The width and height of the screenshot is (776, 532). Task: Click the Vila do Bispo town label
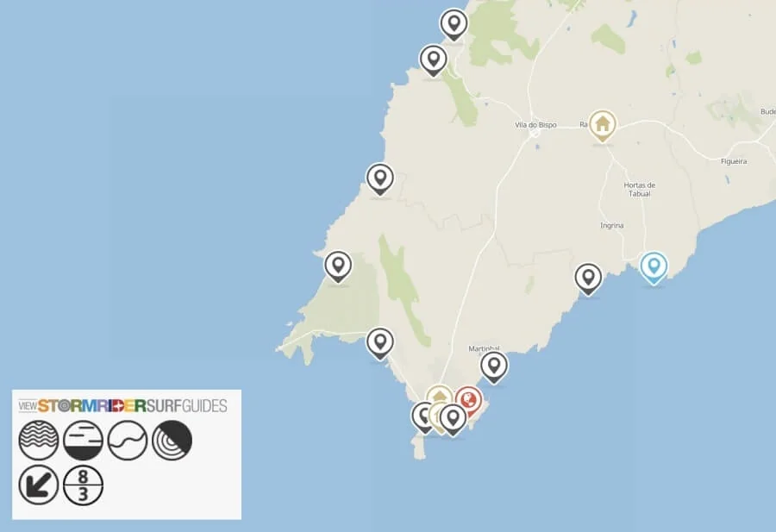tap(535, 125)
